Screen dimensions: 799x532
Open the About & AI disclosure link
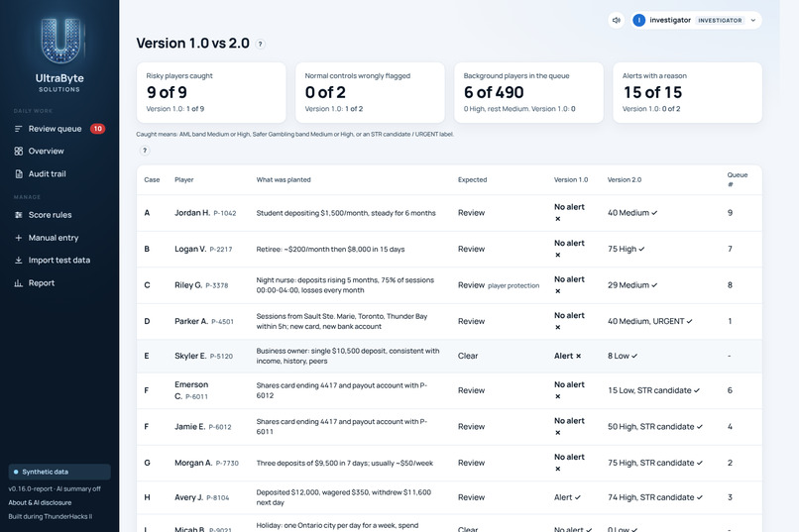[x=40, y=502]
